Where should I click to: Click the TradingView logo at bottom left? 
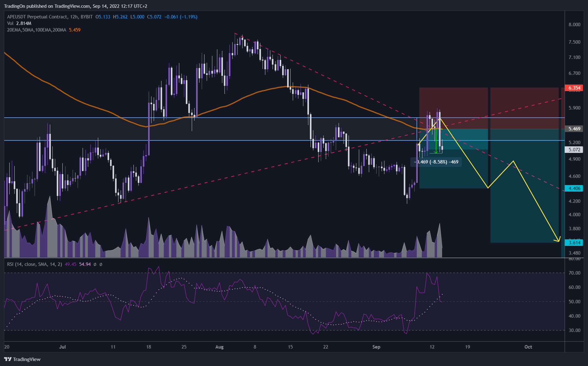pyautogui.click(x=22, y=359)
